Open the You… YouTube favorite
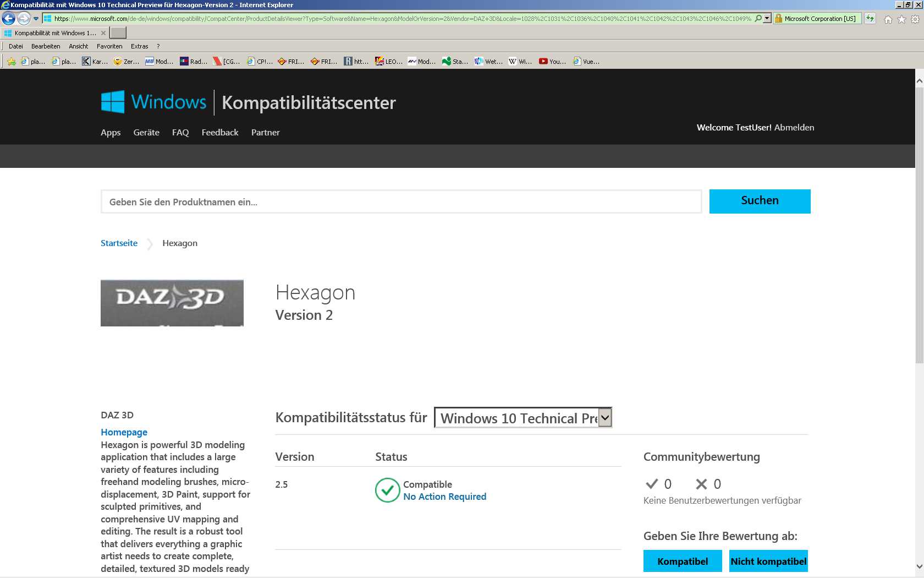This screenshot has height=578, width=924. [x=552, y=62]
